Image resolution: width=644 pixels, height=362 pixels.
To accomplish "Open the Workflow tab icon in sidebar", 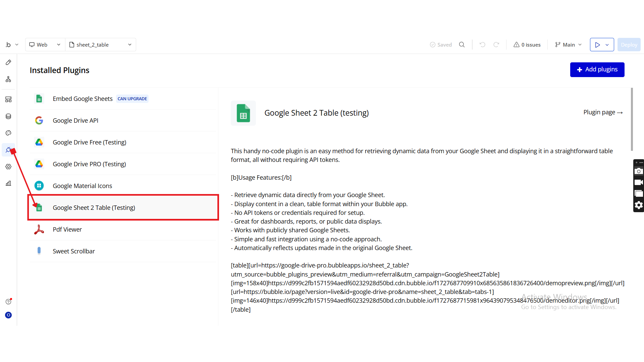I will [x=8, y=79].
